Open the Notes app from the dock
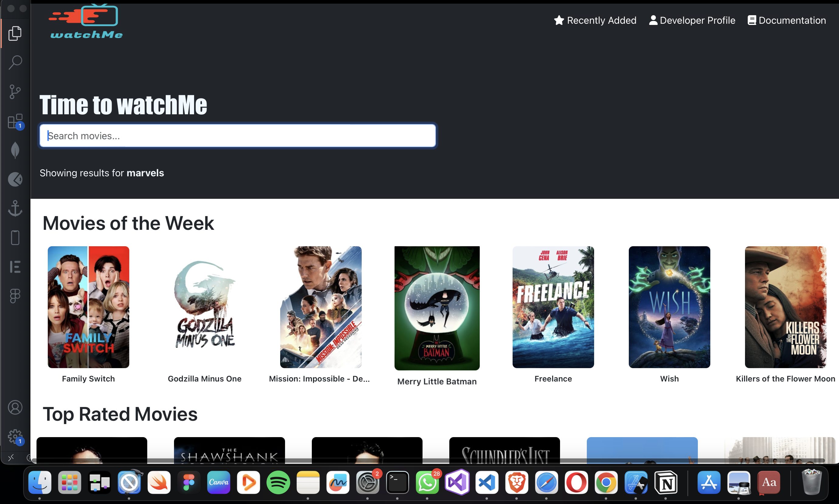 (308, 482)
